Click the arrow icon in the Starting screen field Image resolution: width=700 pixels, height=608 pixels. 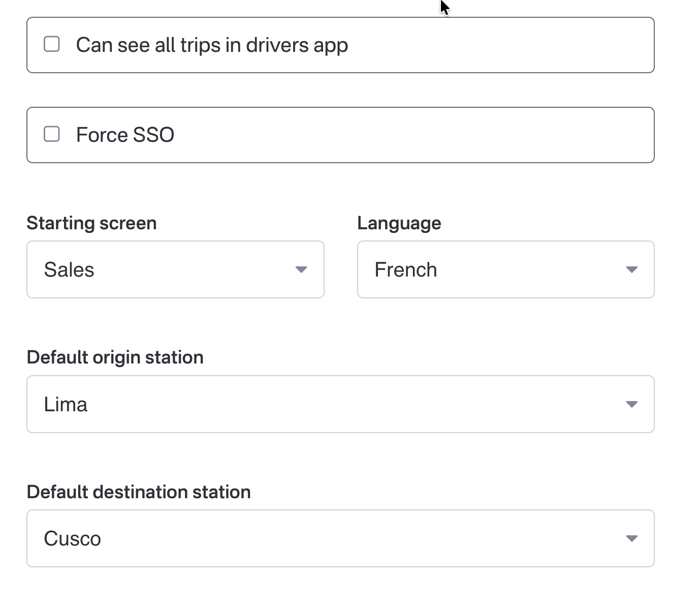click(x=301, y=269)
